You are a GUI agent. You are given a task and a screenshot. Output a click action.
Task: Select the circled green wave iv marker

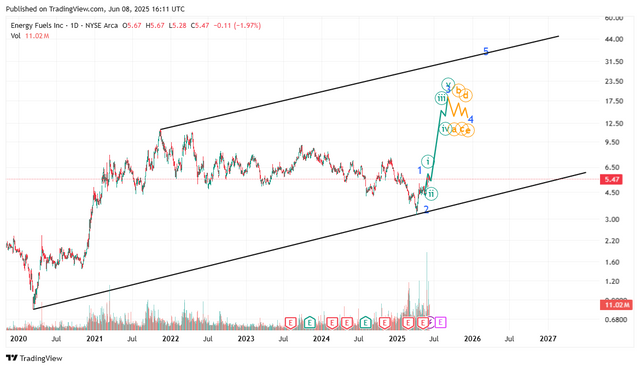445,129
